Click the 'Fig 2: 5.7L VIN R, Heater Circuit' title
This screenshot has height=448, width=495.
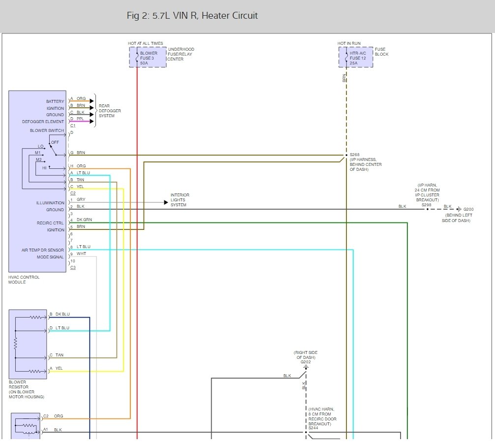click(x=192, y=15)
